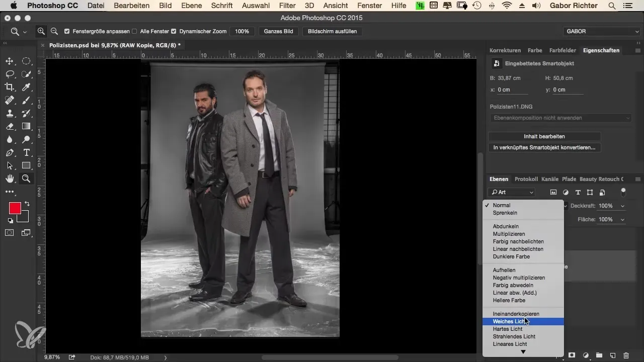Select the Elliptical Marquee tool
Screen dimensions: 644x362
coord(26,61)
